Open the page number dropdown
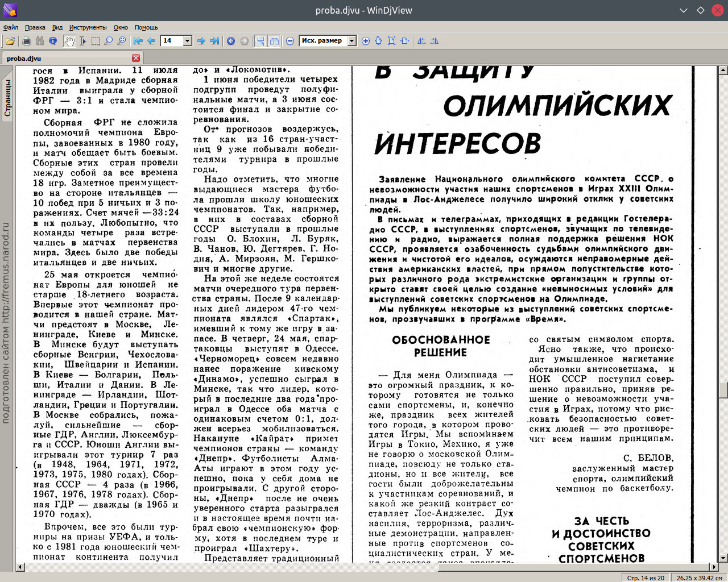The image size is (728, 582). coord(187,41)
